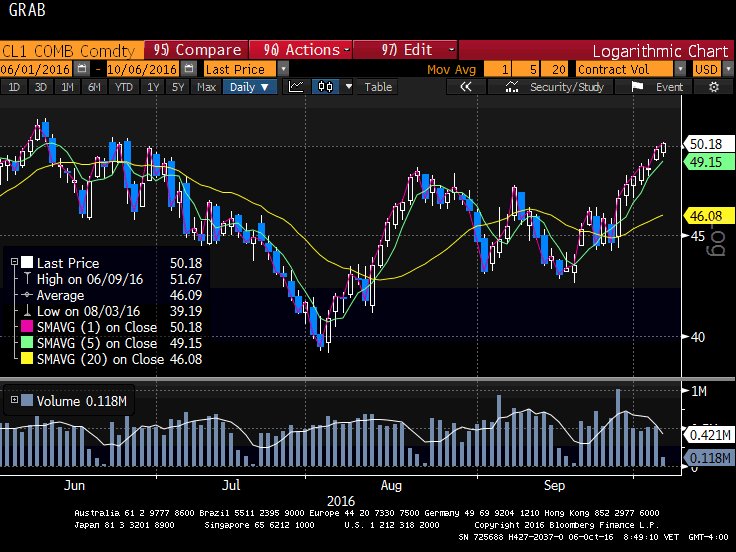Edit the moving average period 1 field
This screenshot has width=736, height=552.
click(498, 69)
